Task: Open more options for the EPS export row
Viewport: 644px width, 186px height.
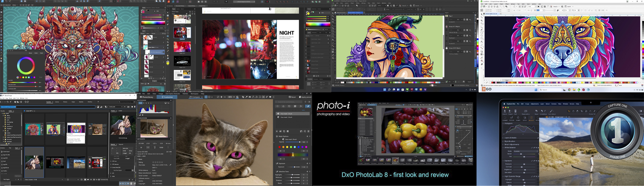Action: 470,35
